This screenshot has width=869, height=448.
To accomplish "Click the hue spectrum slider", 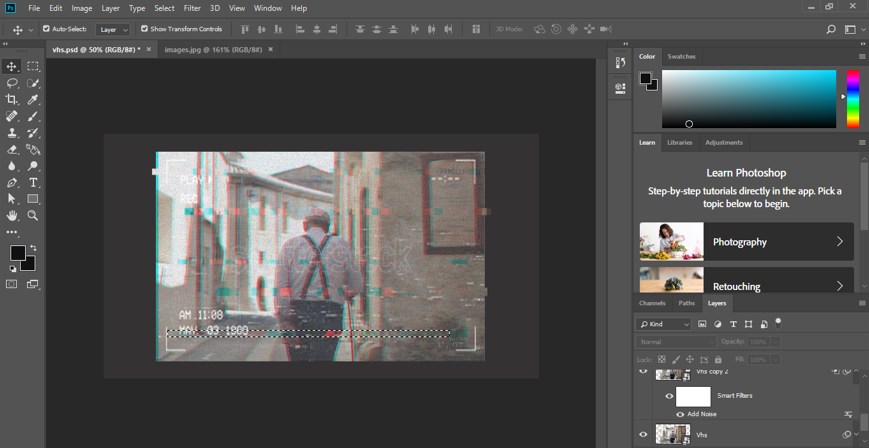I will [853, 98].
